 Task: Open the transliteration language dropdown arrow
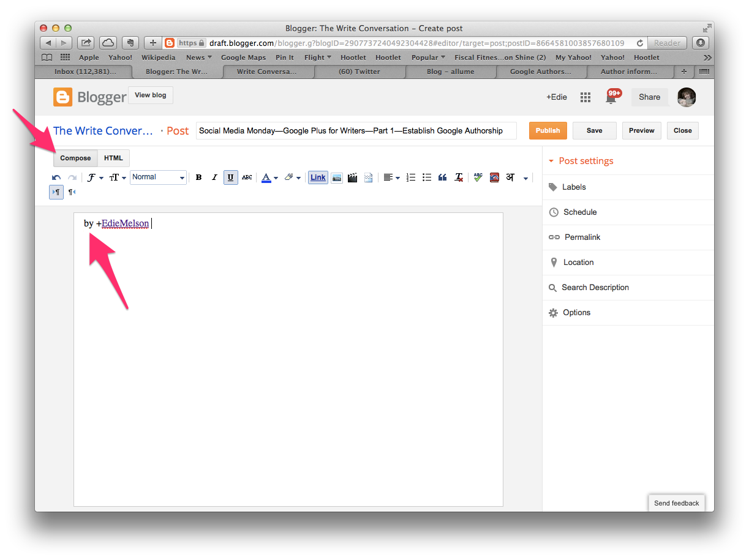point(525,178)
